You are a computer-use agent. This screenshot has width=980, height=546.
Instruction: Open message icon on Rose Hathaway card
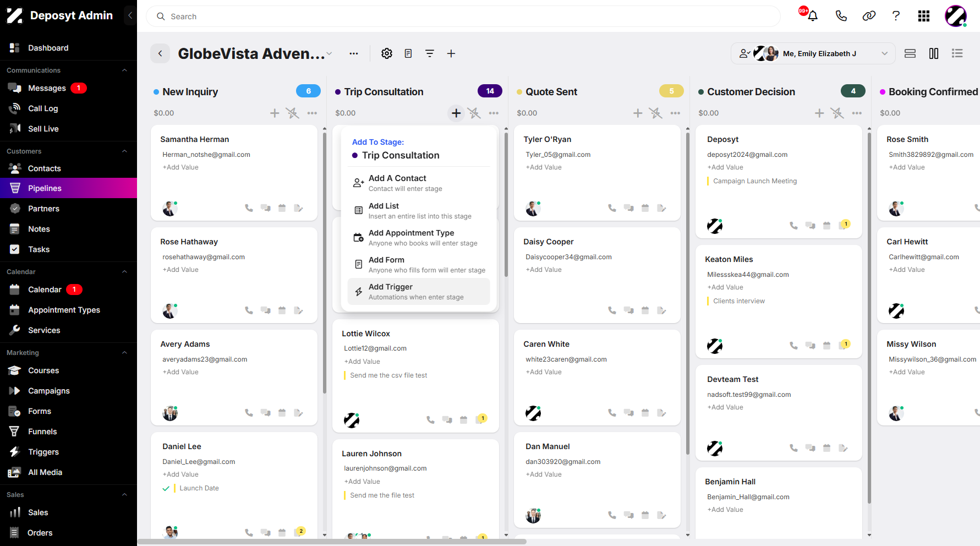point(265,310)
